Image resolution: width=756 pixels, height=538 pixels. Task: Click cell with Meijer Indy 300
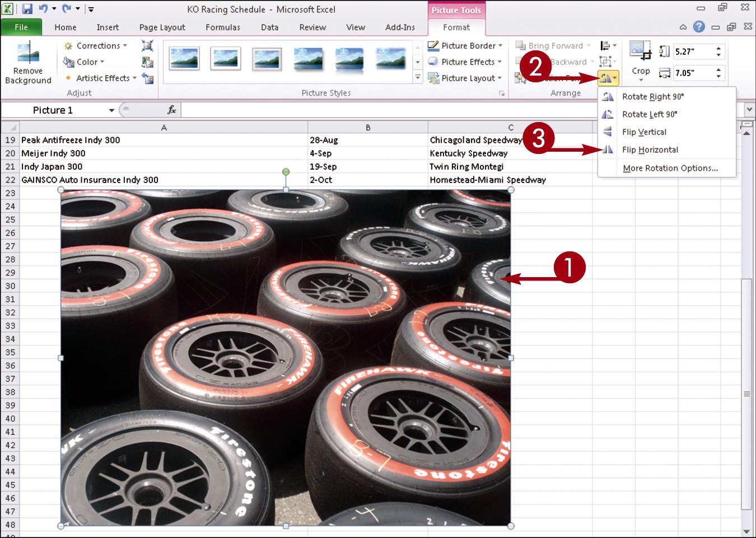[x=164, y=153]
